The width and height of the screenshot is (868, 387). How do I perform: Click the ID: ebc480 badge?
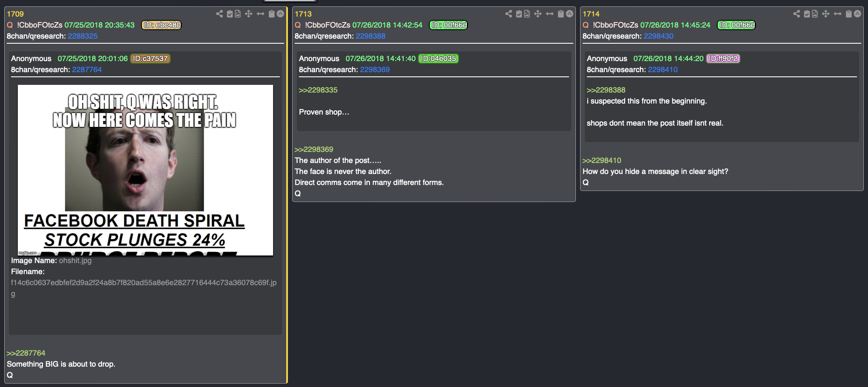161,25
